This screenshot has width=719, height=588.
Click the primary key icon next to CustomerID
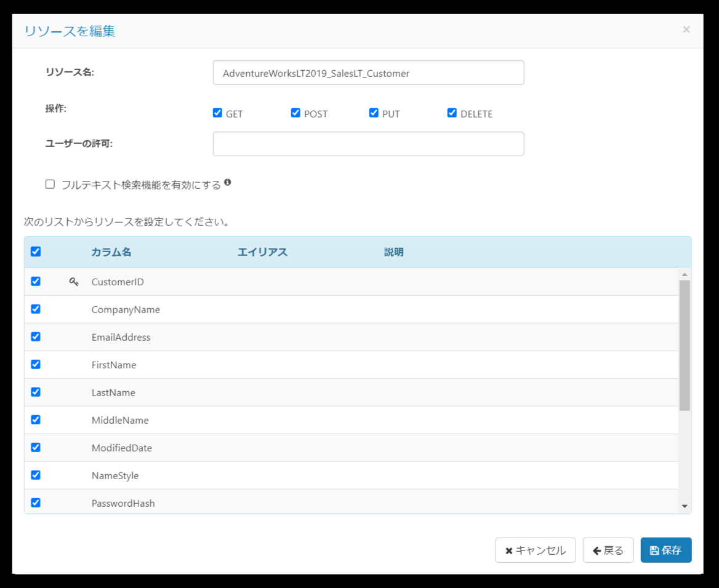point(73,282)
